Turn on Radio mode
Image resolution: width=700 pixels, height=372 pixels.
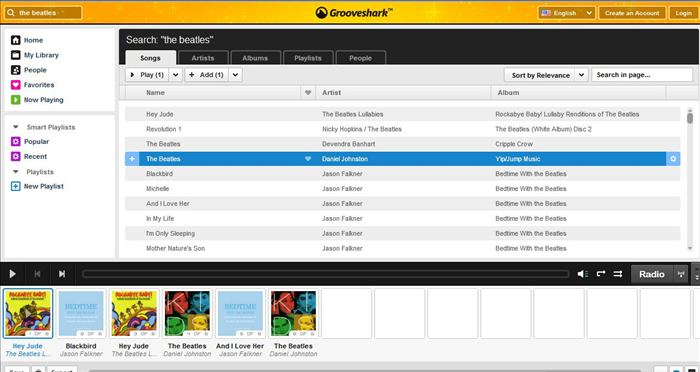[x=651, y=274]
